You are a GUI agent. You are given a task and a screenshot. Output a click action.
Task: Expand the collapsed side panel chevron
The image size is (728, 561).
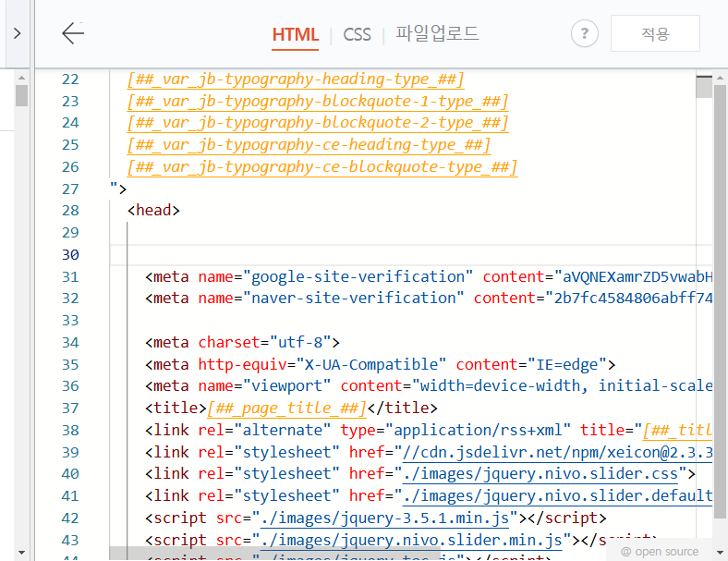(18, 33)
